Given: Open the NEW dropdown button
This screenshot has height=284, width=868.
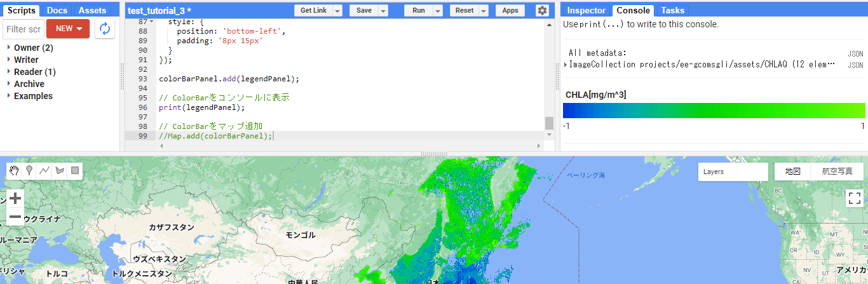Looking at the screenshot, I should [68, 29].
